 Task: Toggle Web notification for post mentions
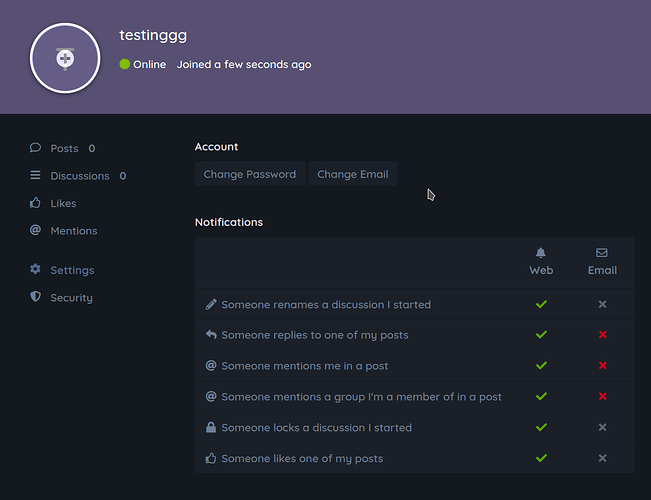tap(541, 365)
